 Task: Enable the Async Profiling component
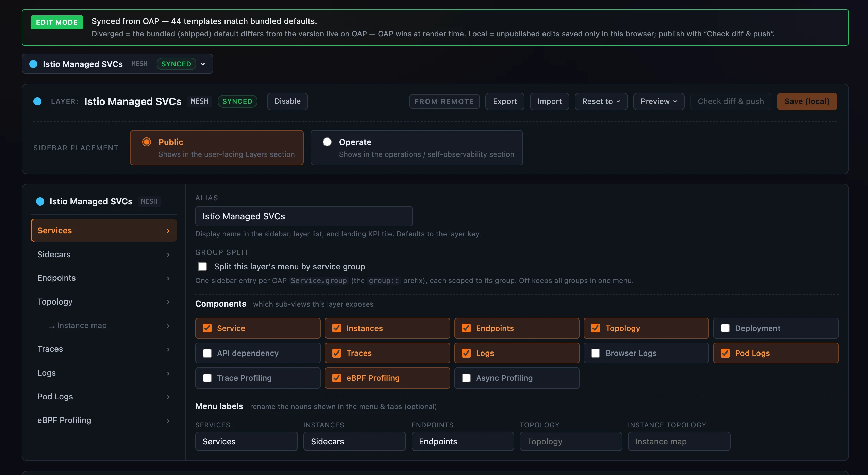click(466, 378)
